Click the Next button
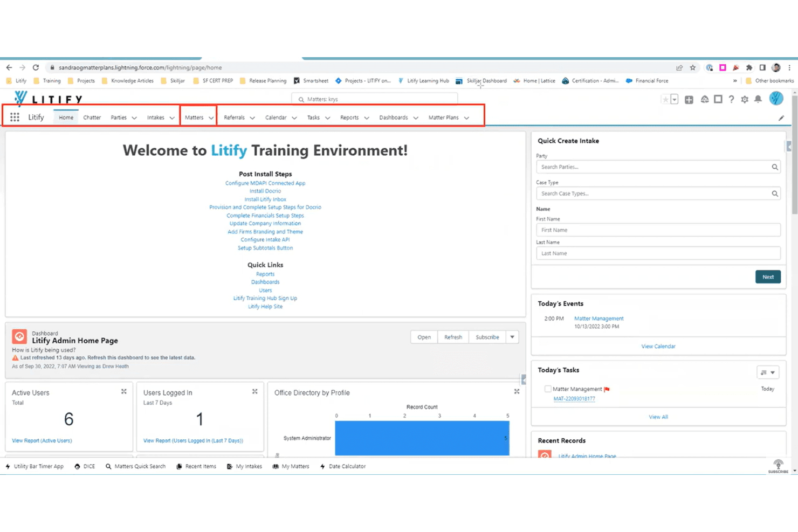This screenshot has width=798, height=532. tap(768, 277)
